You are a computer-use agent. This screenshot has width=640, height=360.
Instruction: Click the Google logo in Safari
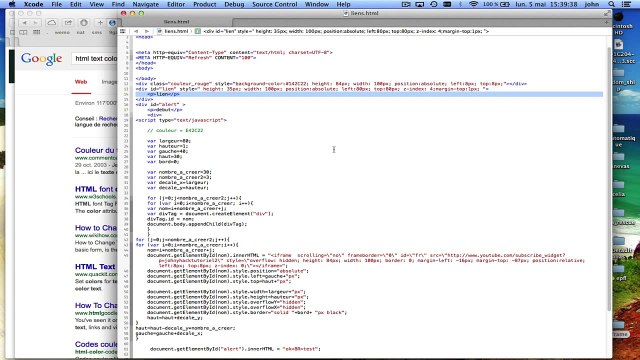coord(42,59)
